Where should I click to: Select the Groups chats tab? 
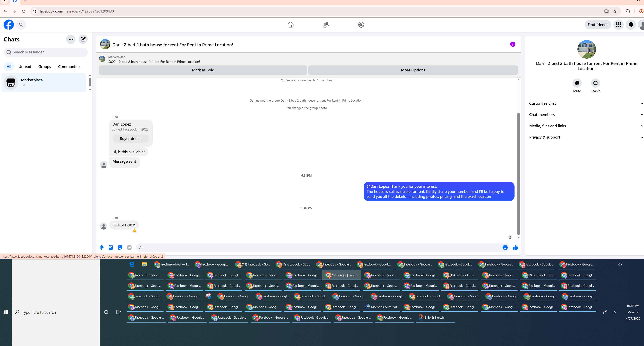click(44, 66)
